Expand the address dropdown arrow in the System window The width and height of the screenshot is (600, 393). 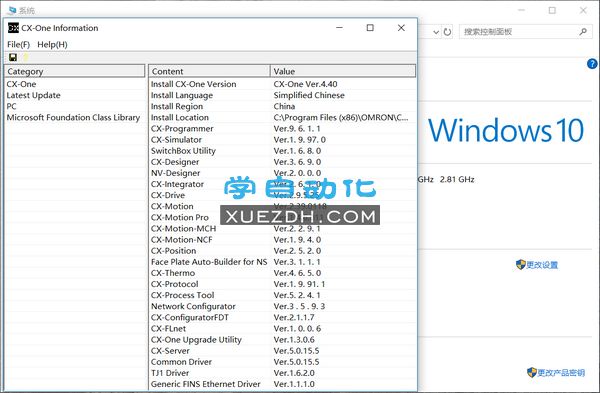click(x=436, y=32)
